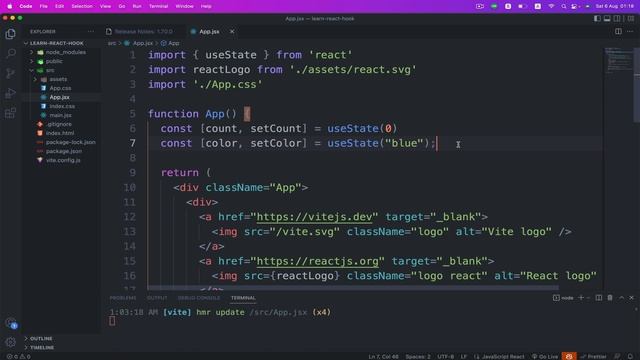640x360 pixels.
Task: Toggle the secondary side bar layout icon
Action: click(x=617, y=18)
